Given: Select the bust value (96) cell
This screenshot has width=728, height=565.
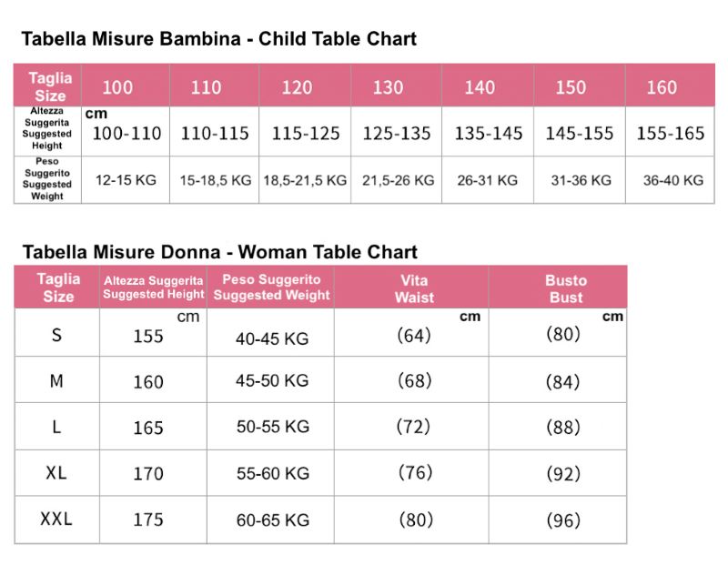Looking at the screenshot, I should (562, 520).
